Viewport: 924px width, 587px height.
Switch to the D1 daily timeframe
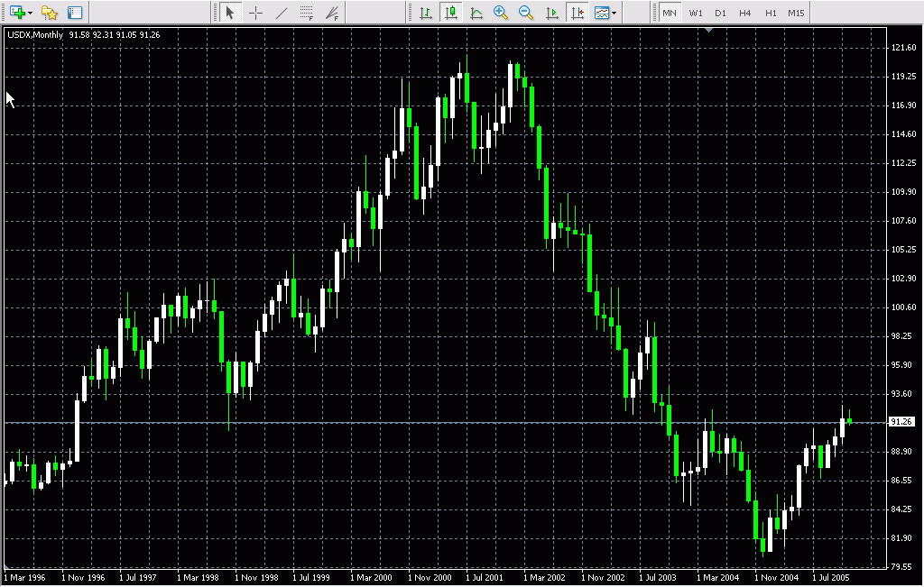click(x=720, y=13)
